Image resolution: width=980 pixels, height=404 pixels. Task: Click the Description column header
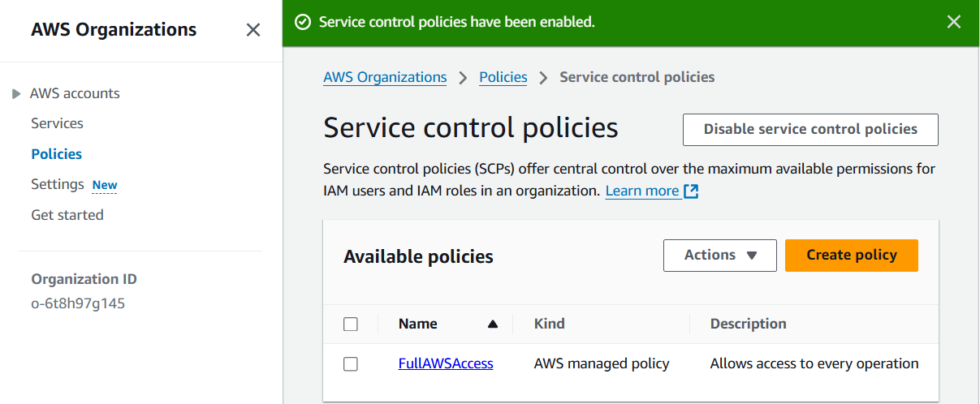coord(749,324)
